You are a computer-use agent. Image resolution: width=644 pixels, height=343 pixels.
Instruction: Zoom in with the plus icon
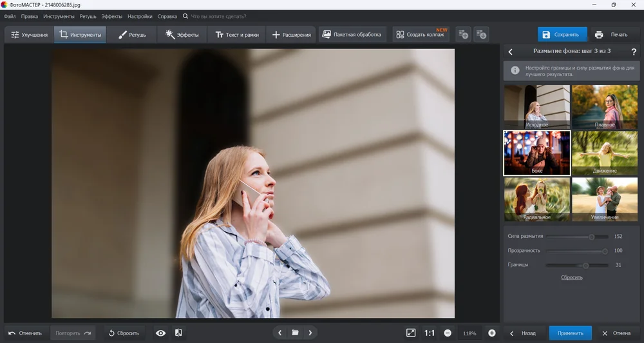point(492,333)
